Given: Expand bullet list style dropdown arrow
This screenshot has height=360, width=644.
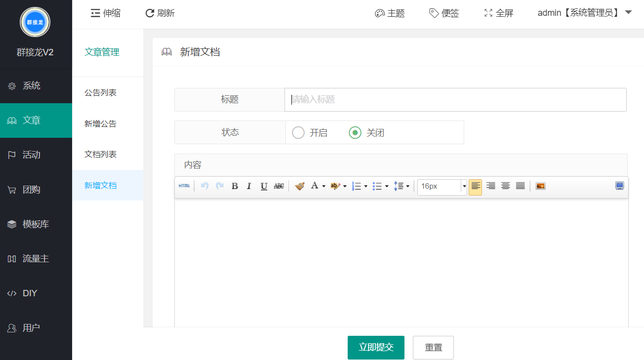Looking at the screenshot, I should (387, 186).
